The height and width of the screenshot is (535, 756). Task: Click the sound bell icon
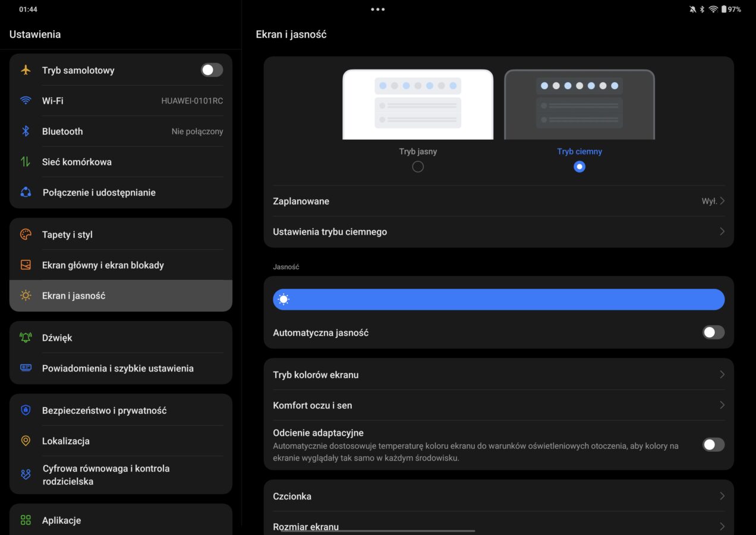point(26,338)
